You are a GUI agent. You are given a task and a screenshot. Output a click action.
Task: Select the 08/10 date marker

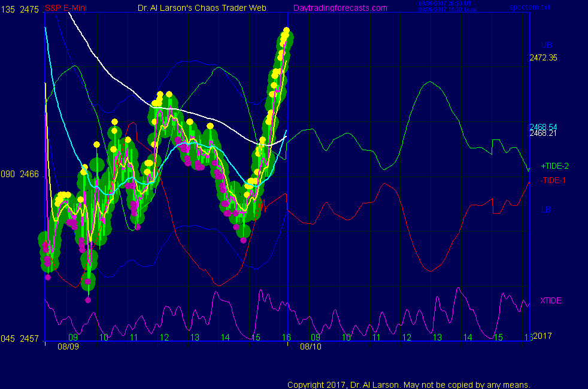click(x=310, y=347)
